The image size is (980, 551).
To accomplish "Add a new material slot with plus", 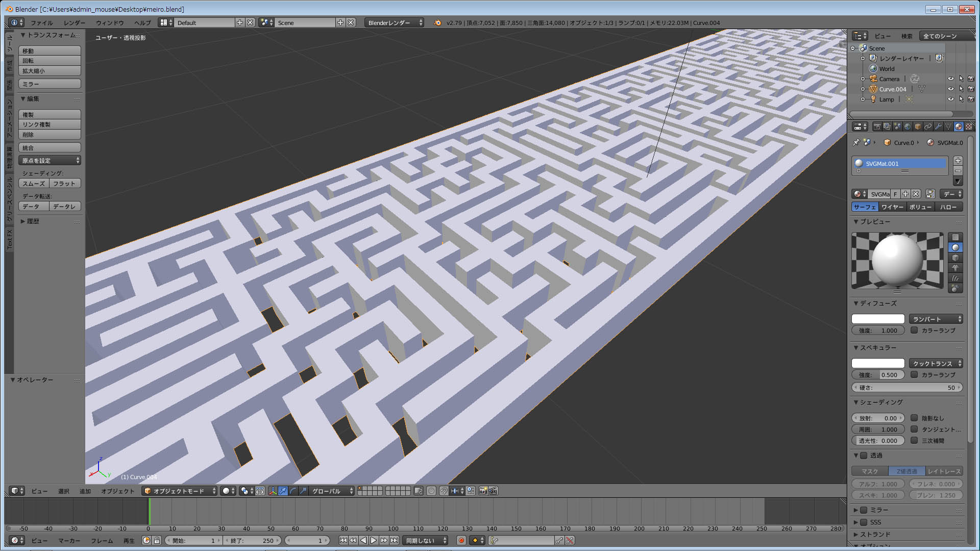I will click(958, 161).
